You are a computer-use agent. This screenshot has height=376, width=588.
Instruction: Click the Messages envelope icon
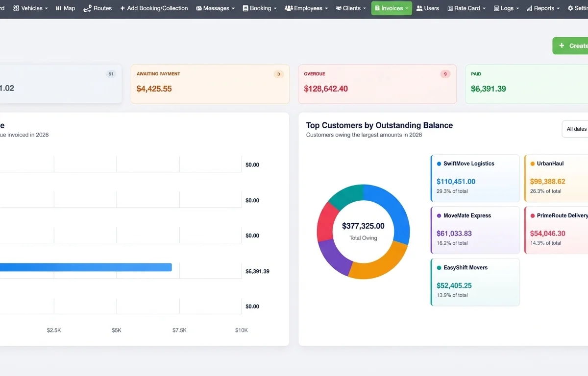pyautogui.click(x=199, y=8)
